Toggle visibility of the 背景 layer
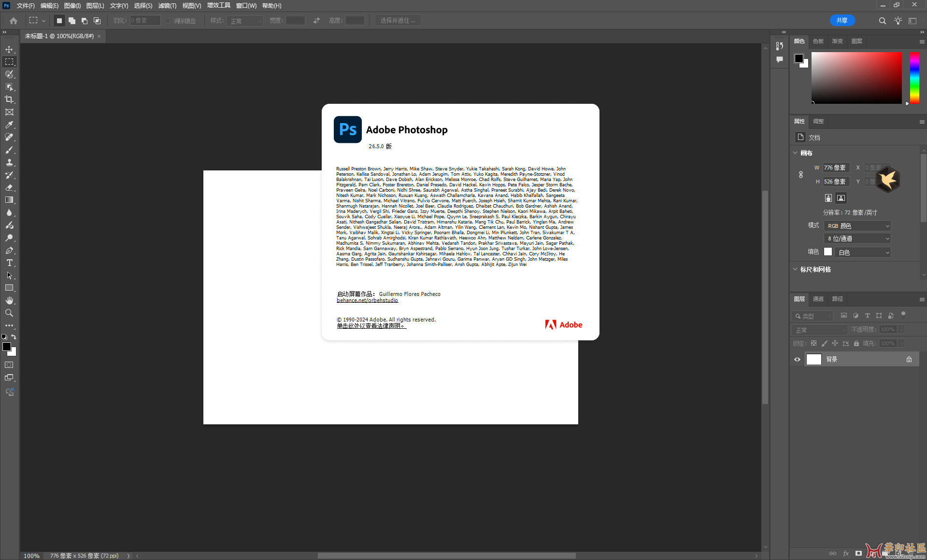 click(797, 359)
